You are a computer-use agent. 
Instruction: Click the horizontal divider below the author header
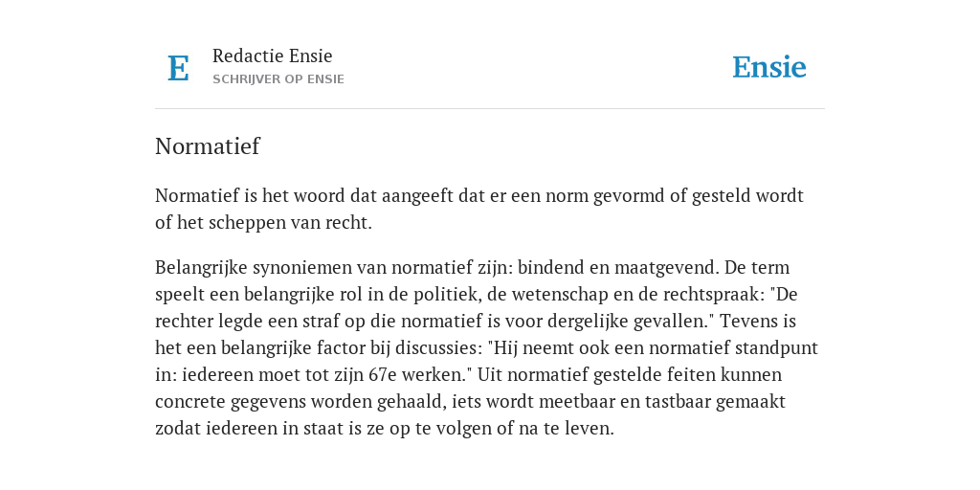[490, 109]
